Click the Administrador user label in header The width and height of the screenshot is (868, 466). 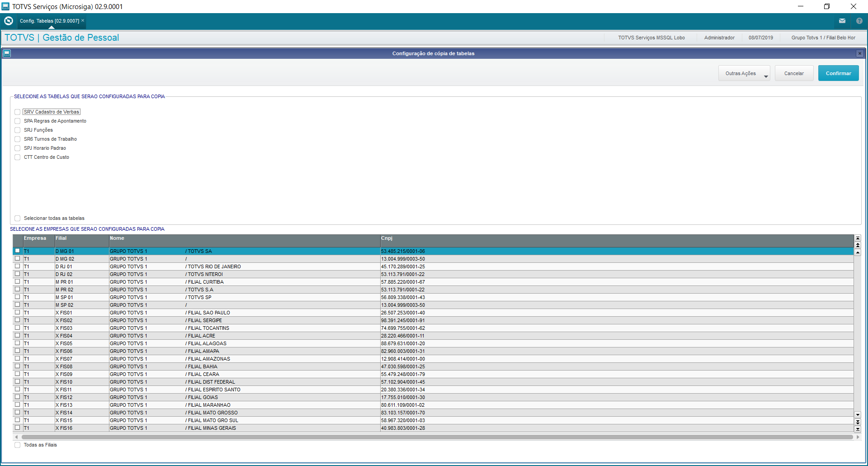click(719, 38)
